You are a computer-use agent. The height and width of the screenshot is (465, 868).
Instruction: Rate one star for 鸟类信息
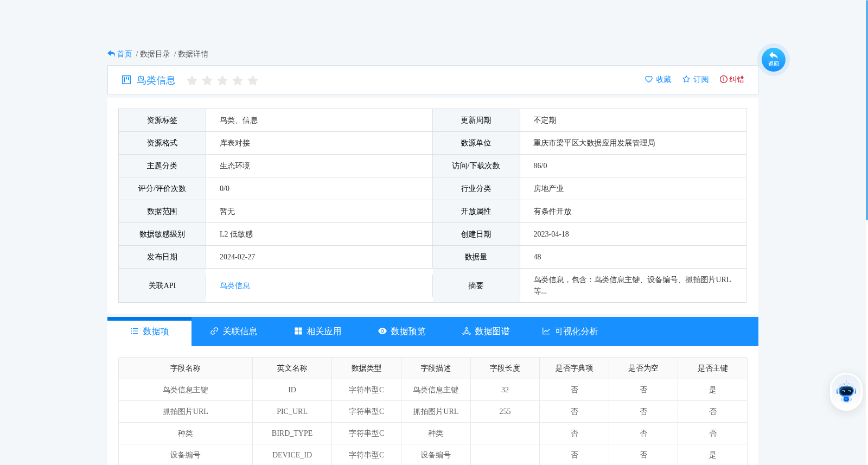pyautogui.click(x=192, y=80)
